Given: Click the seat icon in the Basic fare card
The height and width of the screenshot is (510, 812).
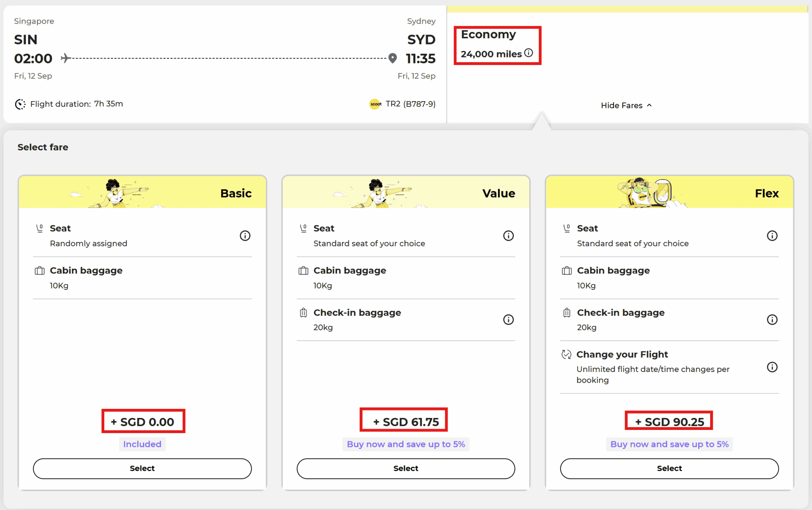Looking at the screenshot, I should click(40, 228).
